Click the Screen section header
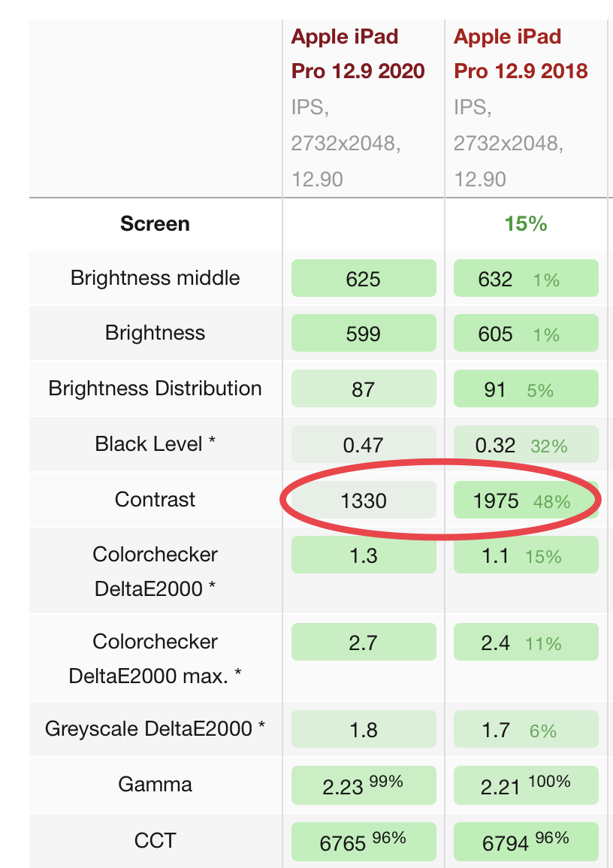The height and width of the screenshot is (868, 613). 155,224
